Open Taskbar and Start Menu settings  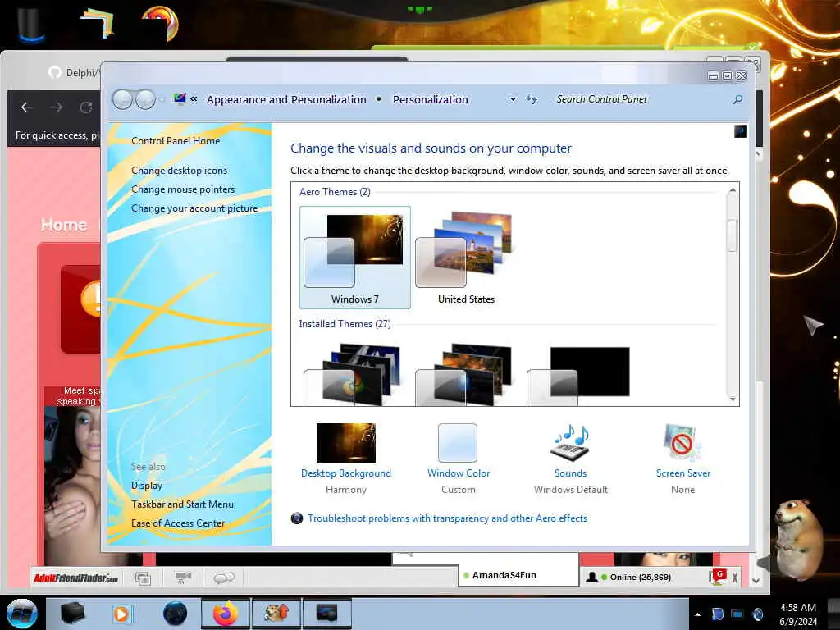[x=182, y=504]
